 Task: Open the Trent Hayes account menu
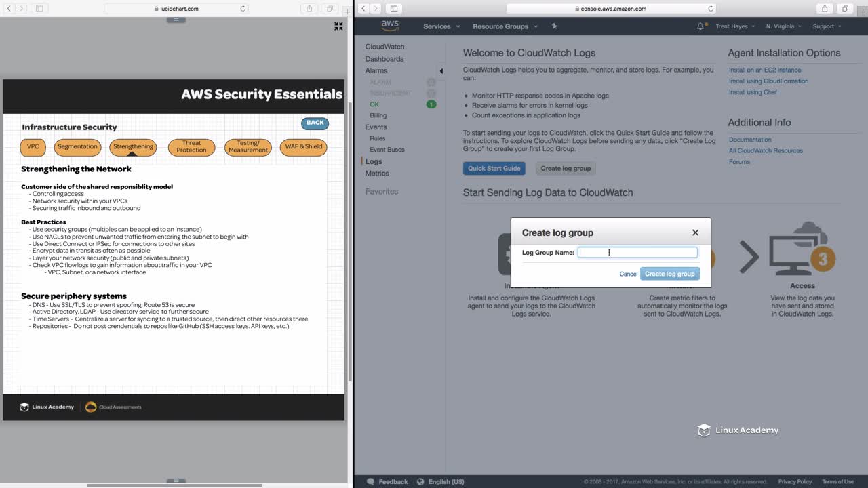735,26
